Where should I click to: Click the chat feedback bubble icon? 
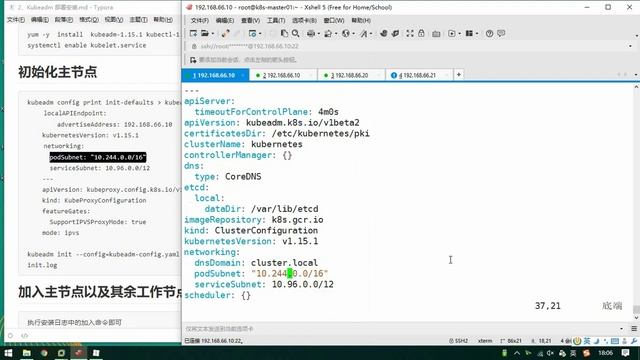501,33
